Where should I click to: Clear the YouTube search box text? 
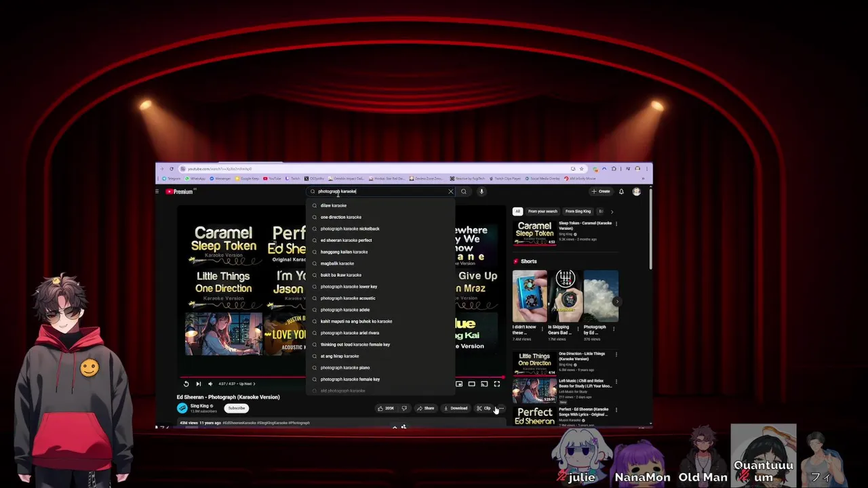(450, 191)
